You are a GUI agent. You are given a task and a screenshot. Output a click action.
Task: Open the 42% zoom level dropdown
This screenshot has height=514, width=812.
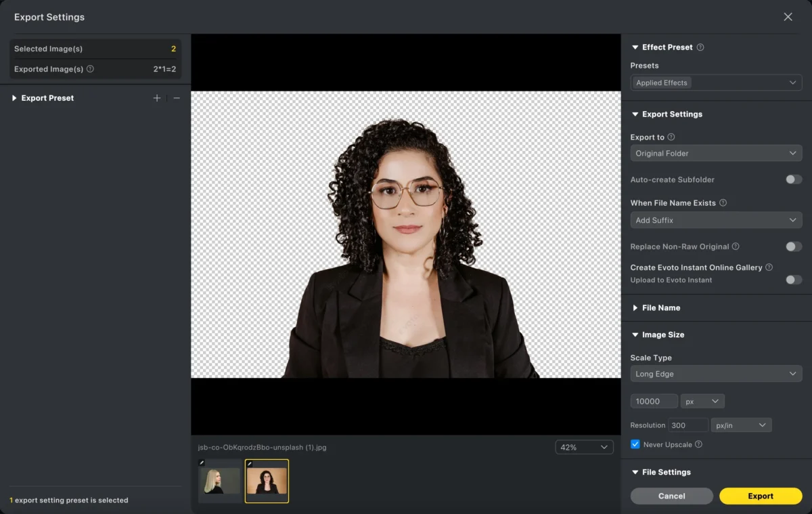584,447
